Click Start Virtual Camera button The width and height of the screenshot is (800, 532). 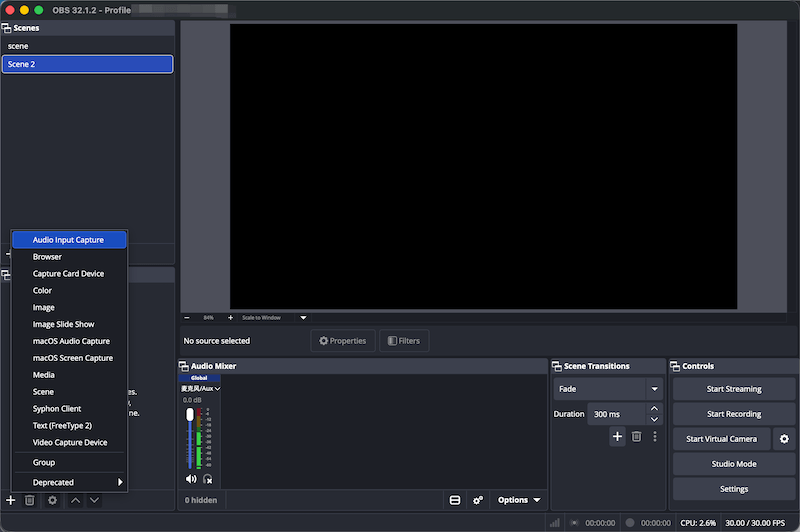(721, 439)
